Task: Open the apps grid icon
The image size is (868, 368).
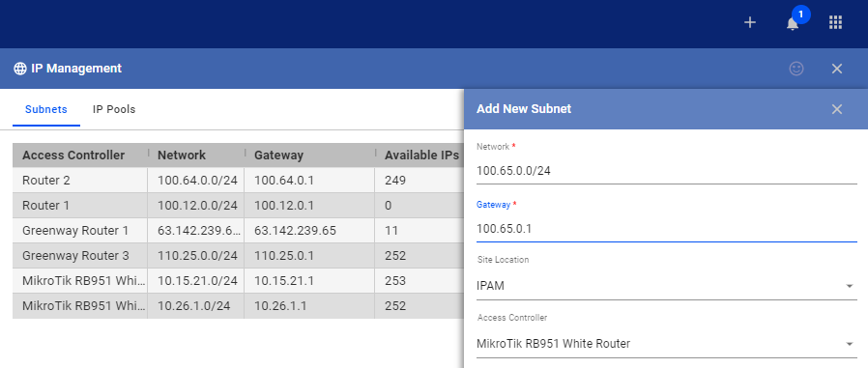Action: coord(835,22)
